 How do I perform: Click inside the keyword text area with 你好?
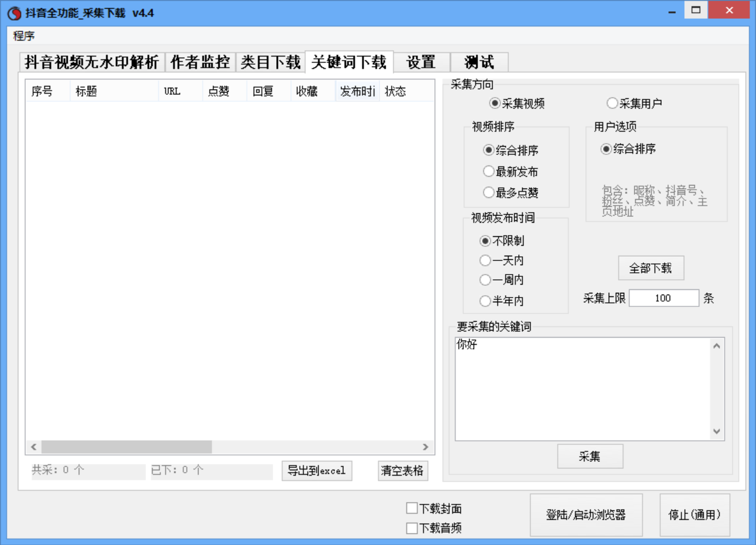coord(583,389)
